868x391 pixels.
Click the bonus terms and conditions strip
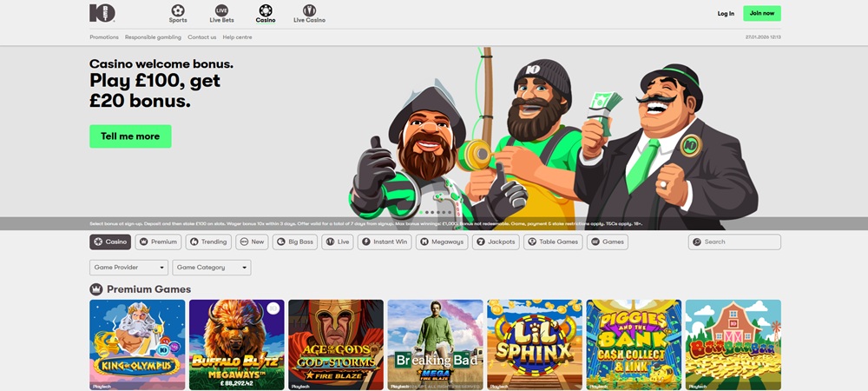(434, 224)
